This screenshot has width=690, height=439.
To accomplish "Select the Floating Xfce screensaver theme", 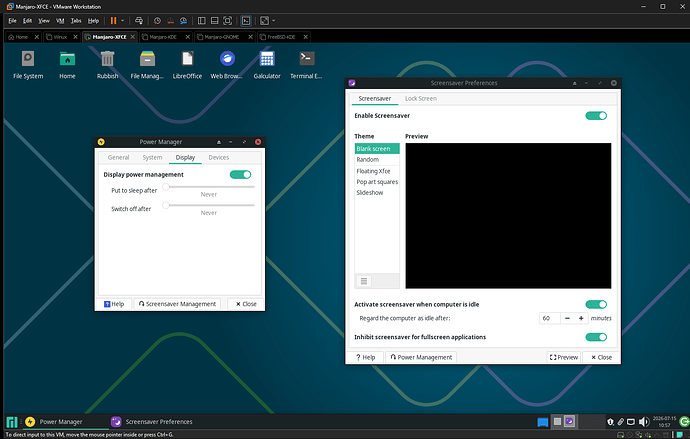I will click(x=377, y=171).
